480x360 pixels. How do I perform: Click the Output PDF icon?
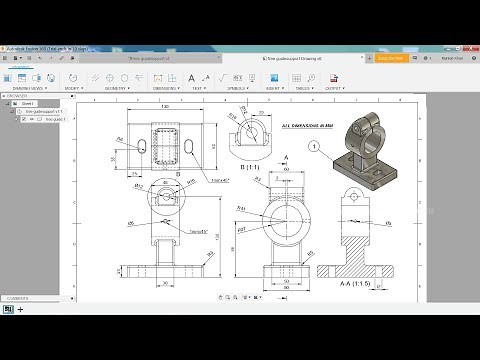point(334,78)
